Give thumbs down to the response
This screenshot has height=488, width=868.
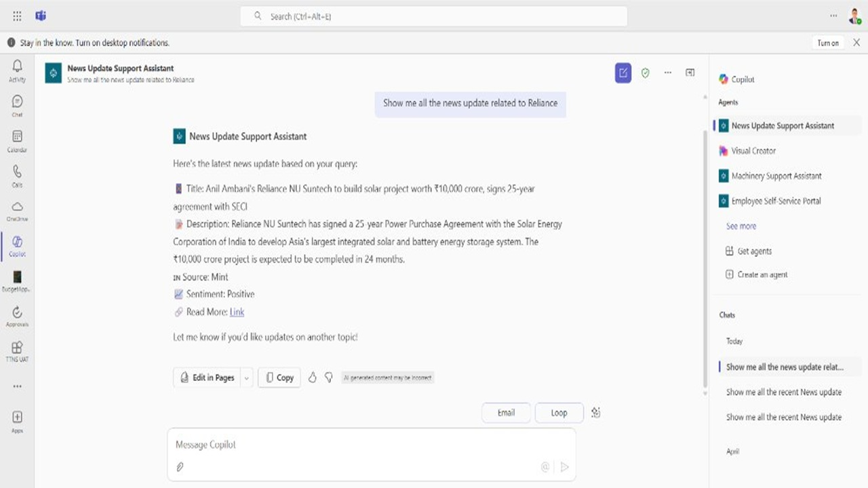328,378
